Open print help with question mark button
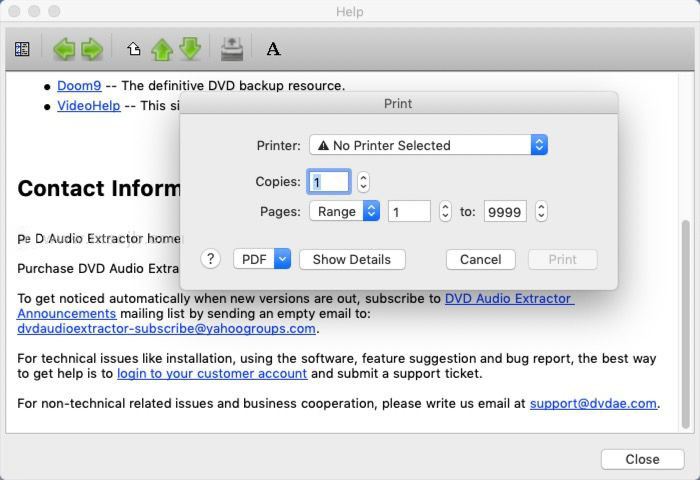This screenshot has width=700, height=480. click(x=210, y=259)
